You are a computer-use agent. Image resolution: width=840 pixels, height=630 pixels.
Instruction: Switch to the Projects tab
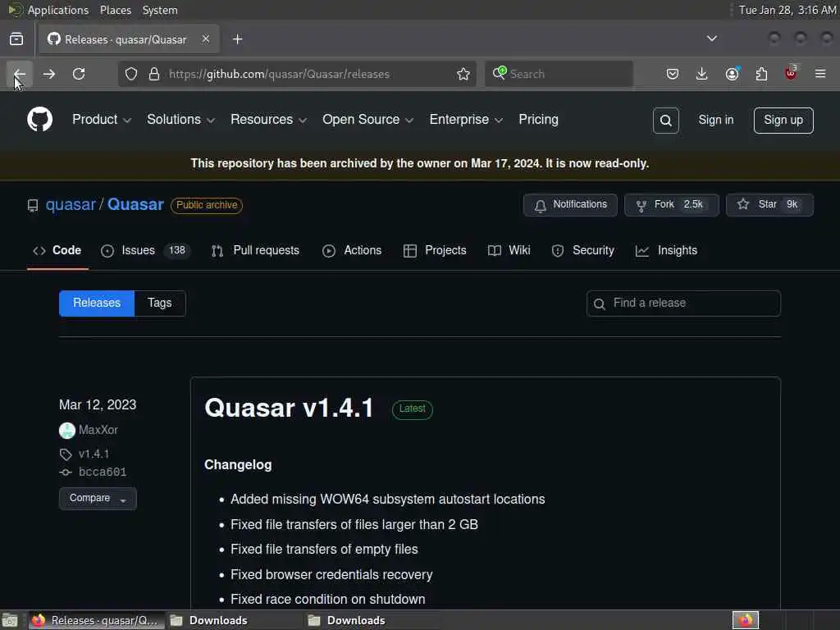click(x=435, y=250)
